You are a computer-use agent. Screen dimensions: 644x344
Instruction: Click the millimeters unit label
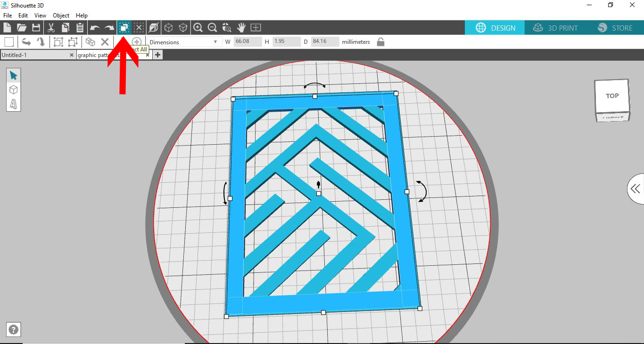coord(356,42)
